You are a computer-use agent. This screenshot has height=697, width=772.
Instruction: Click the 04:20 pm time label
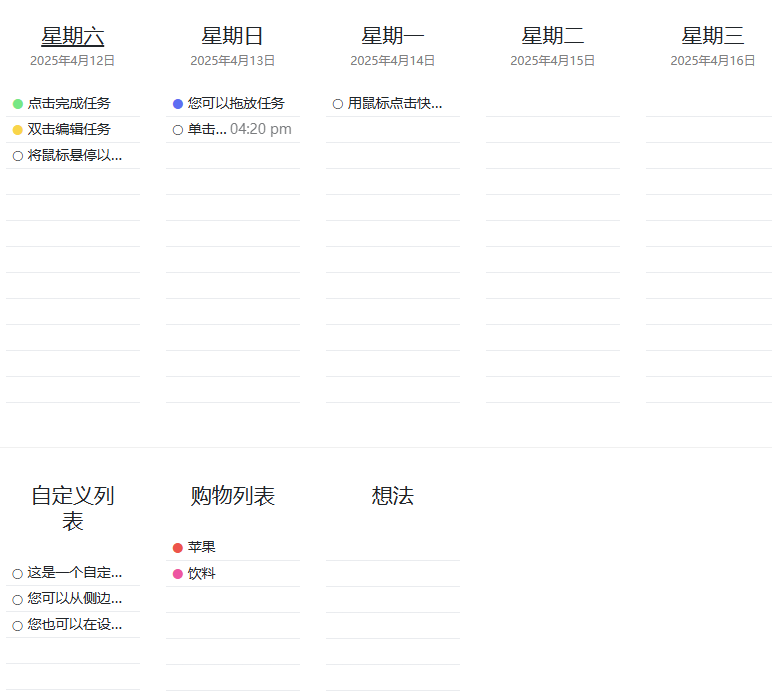(x=261, y=129)
